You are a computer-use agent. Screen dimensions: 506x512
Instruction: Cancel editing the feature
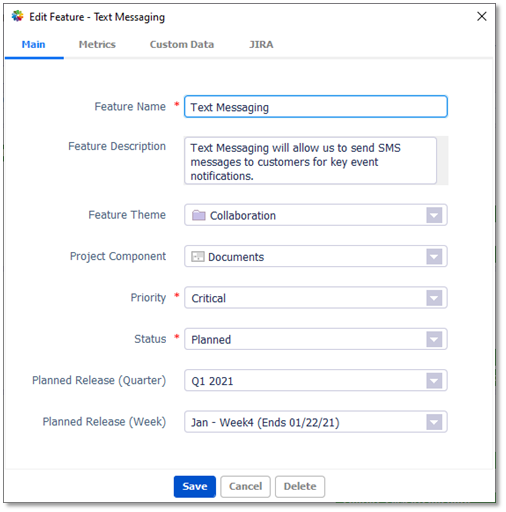(245, 486)
